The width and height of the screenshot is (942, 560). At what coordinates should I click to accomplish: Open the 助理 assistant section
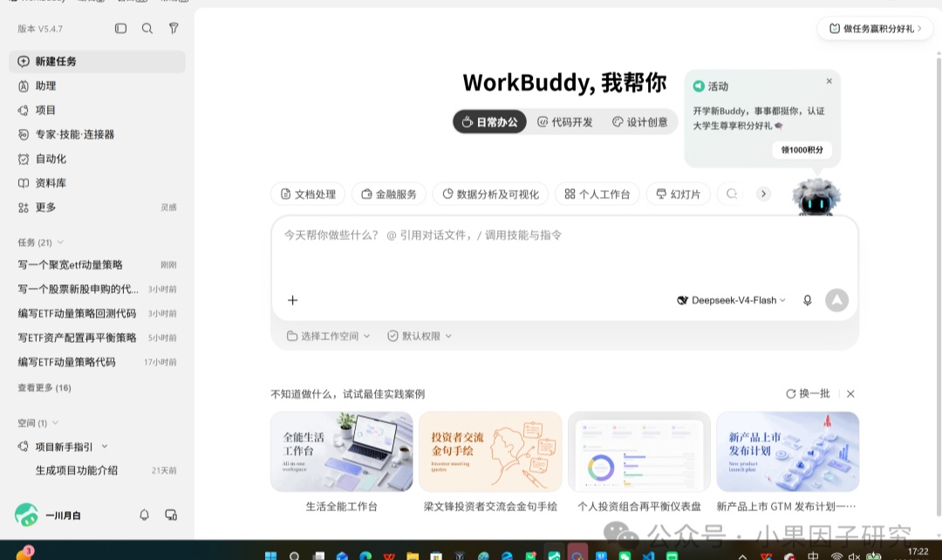coord(97,86)
